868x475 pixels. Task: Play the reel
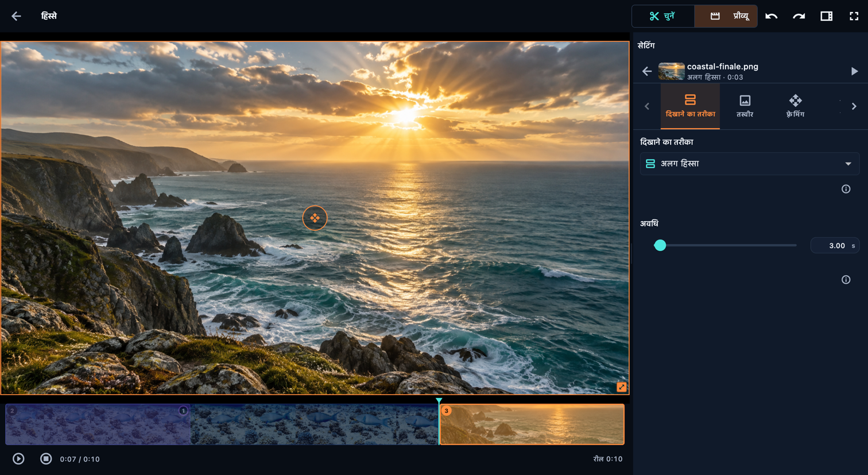pos(18,459)
